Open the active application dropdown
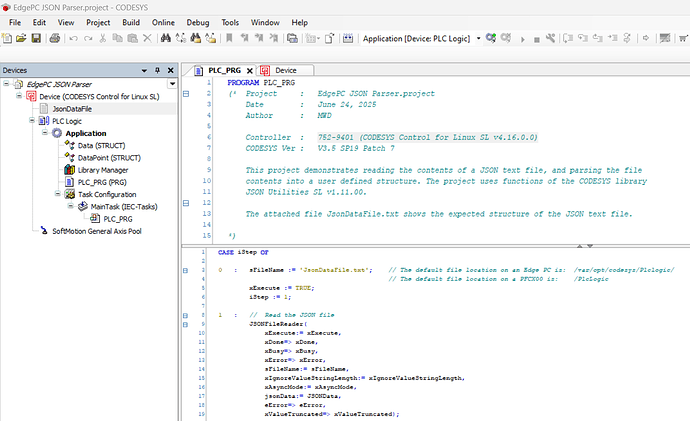The width and height of the screenshot is (690, 421). click(478, 38)
